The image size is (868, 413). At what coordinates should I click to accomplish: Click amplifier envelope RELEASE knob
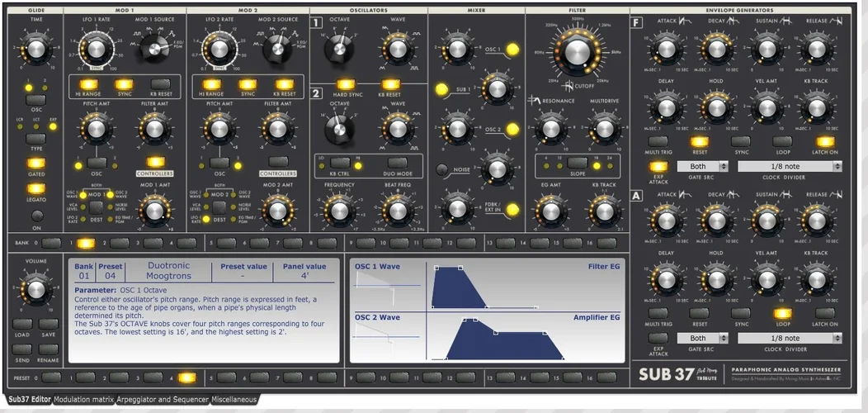(817, 221)
